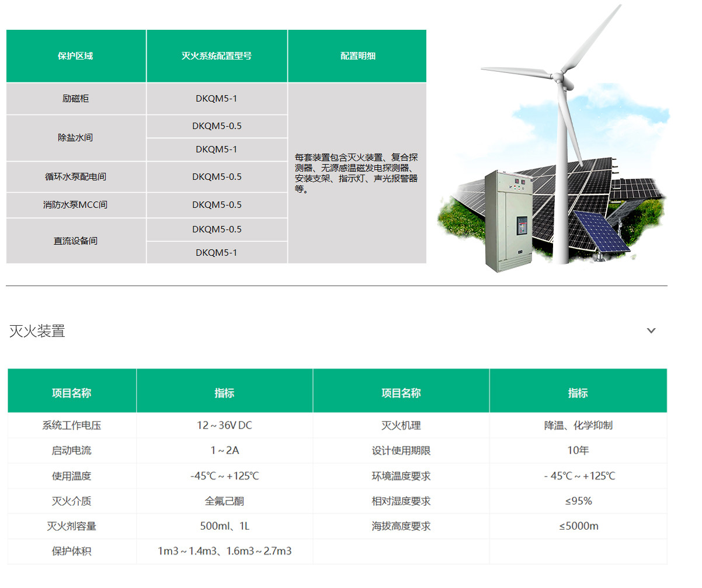Image resolution: width=702 pixels, height=588 pixels.
Task: Click the 除盐水间 row label
Action: pos(75,138)
